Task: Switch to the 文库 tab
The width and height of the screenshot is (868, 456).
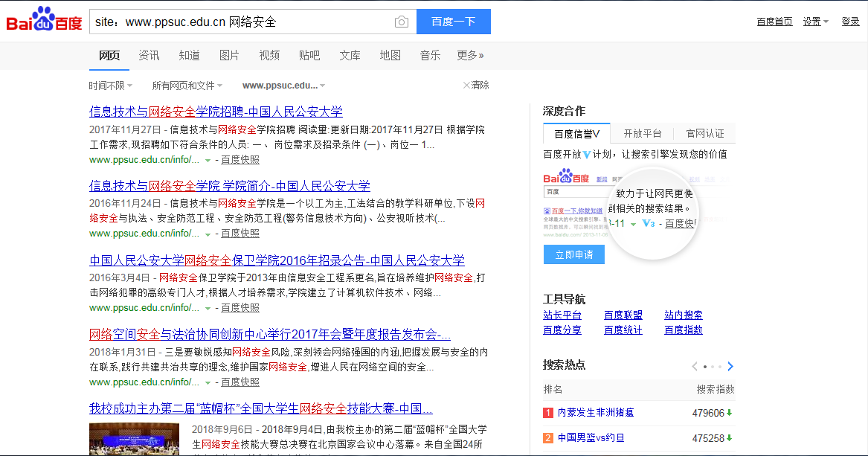Action: point(350,55)
